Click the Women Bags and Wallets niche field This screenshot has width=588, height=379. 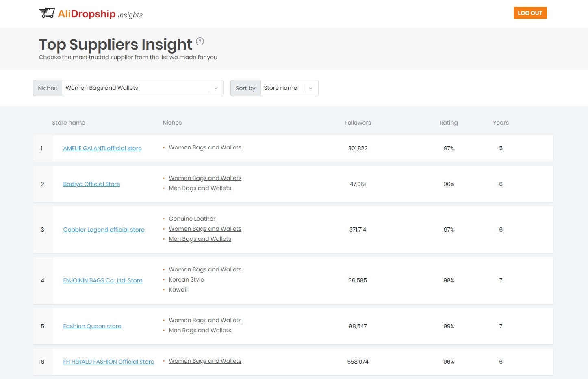[x=135, y=88]
